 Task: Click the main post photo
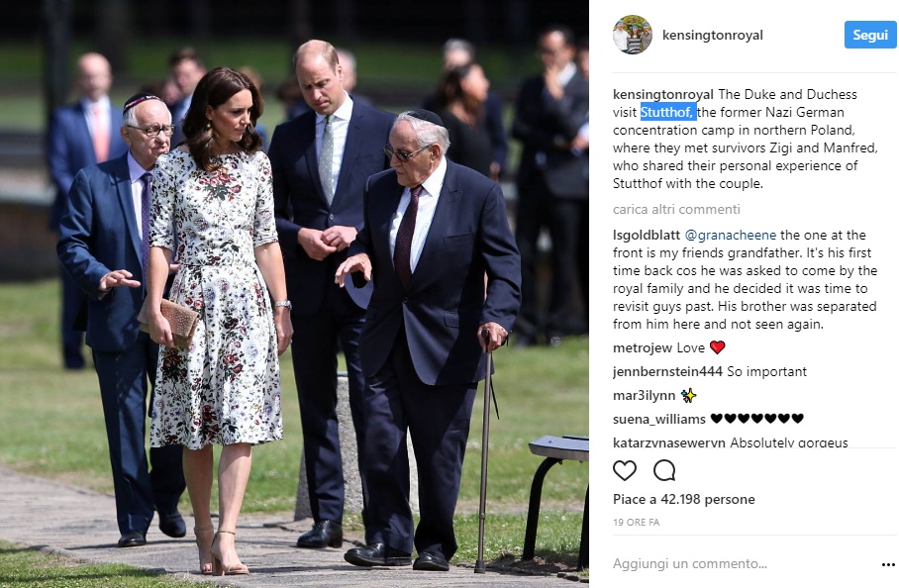tap(294, 294)
